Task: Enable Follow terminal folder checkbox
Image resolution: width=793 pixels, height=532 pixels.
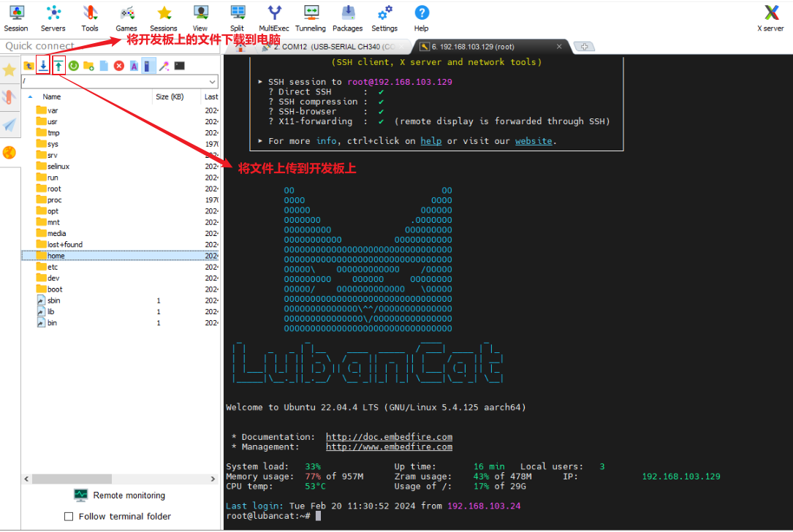Action: coord(69,517)
